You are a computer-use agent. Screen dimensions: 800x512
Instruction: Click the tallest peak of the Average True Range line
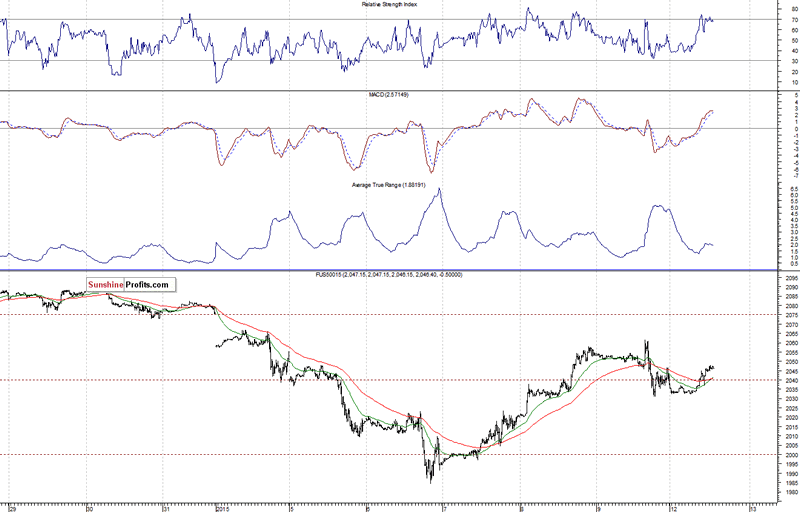tap(438, 189)
